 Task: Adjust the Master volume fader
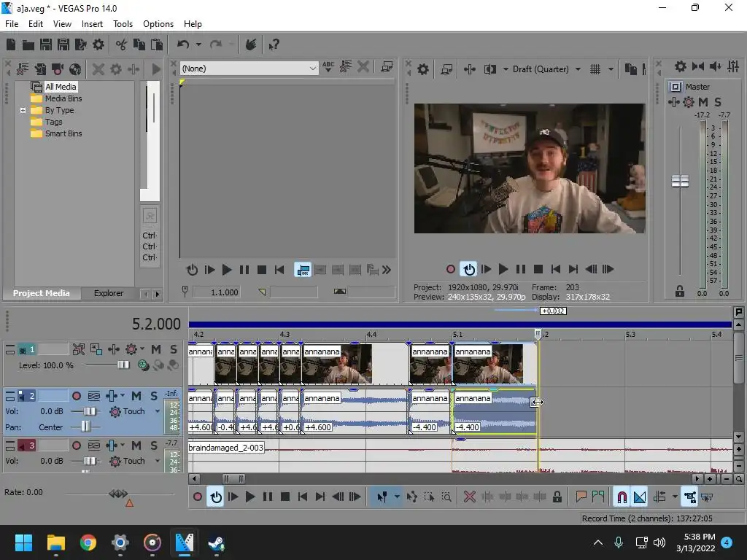681,181
